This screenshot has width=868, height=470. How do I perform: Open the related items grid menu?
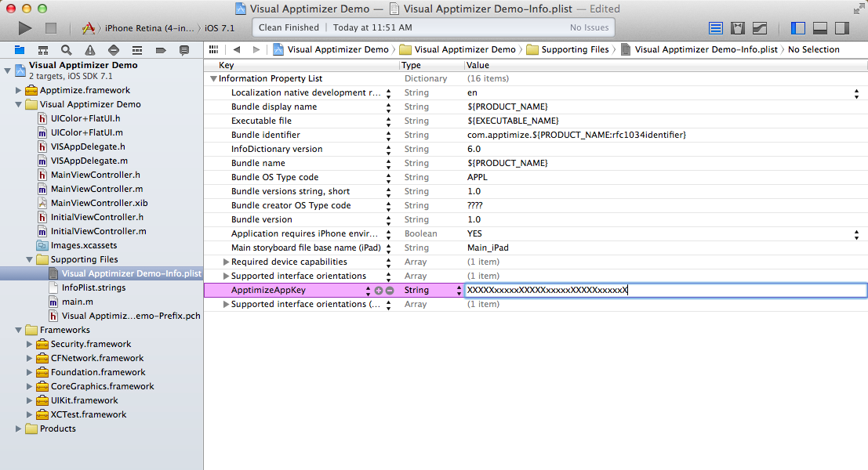point(214,49)
